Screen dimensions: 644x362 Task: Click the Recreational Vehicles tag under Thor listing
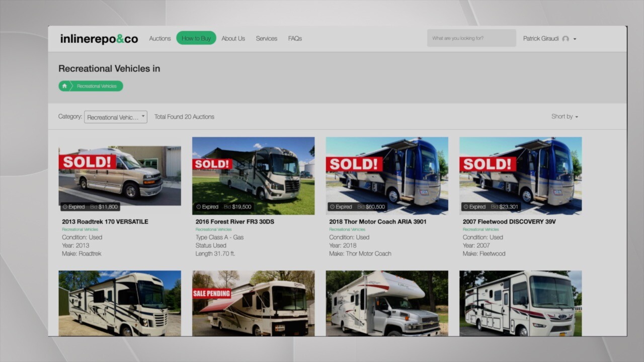(x=347, y=230)
